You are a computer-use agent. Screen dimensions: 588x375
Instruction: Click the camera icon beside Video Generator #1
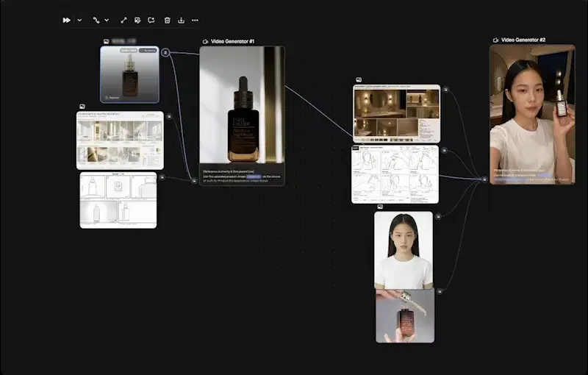click(205, 41)
